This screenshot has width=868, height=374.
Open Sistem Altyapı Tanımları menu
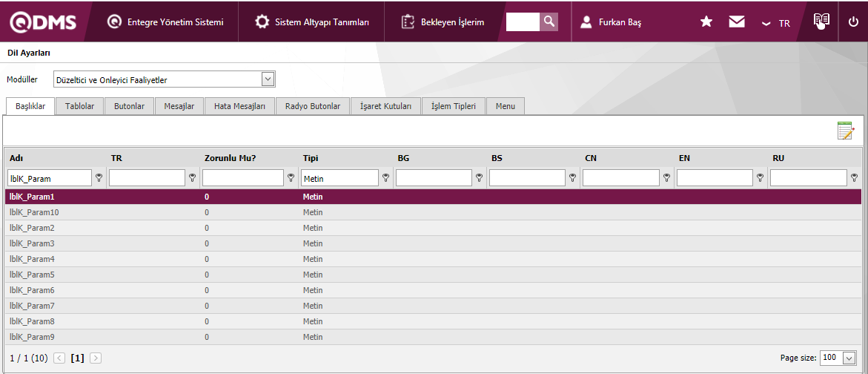point(312,22)
